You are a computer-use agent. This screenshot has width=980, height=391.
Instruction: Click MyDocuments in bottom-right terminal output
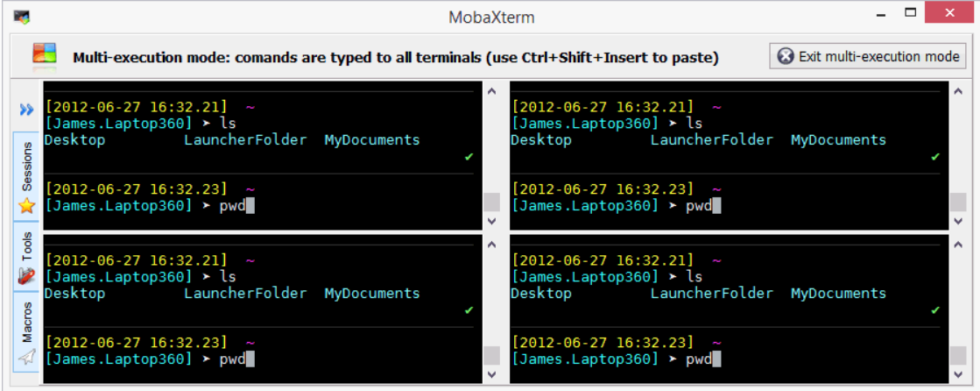838,294
